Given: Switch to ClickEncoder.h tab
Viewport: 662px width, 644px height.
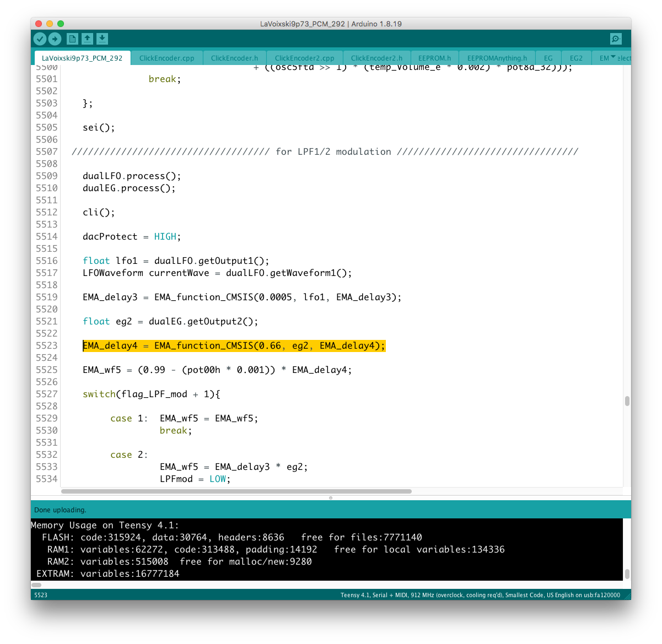Looking at the screenshot, I should (234, 58).
